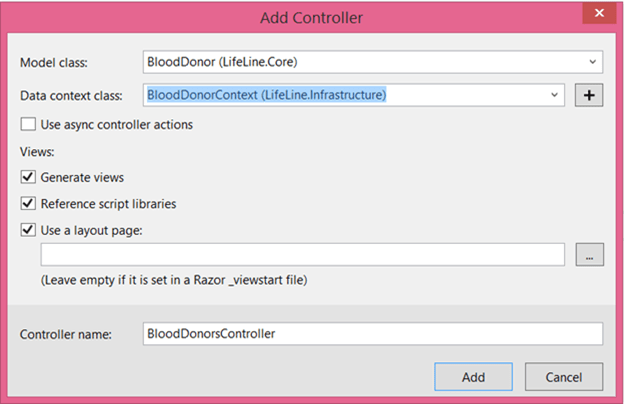Open the Data context class dropdown arrow

coord(554,95)
